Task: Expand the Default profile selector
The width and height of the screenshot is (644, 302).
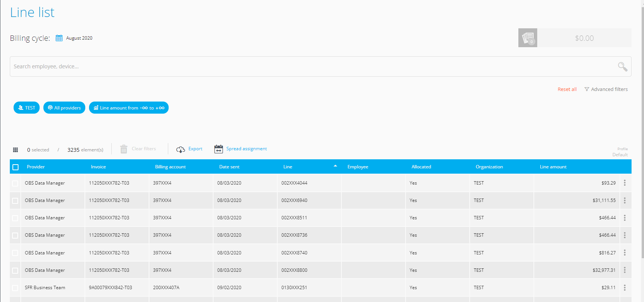Action: (x=620, y=155)
